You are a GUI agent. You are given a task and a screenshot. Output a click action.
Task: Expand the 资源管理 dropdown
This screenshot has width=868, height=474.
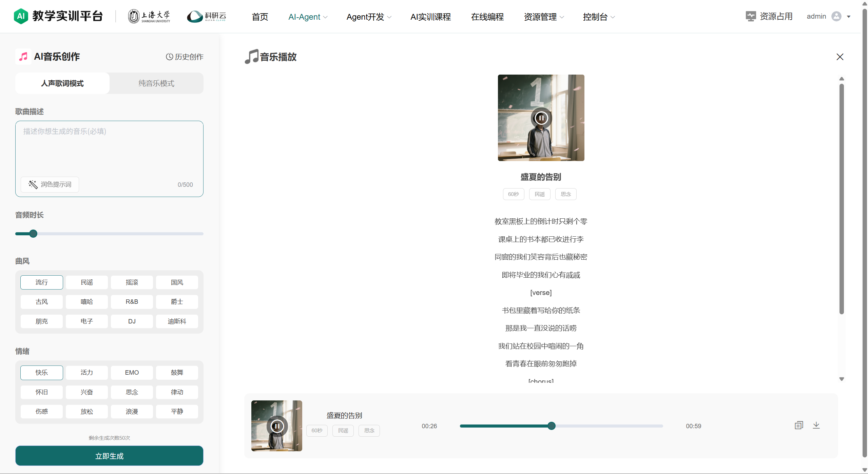544,17
